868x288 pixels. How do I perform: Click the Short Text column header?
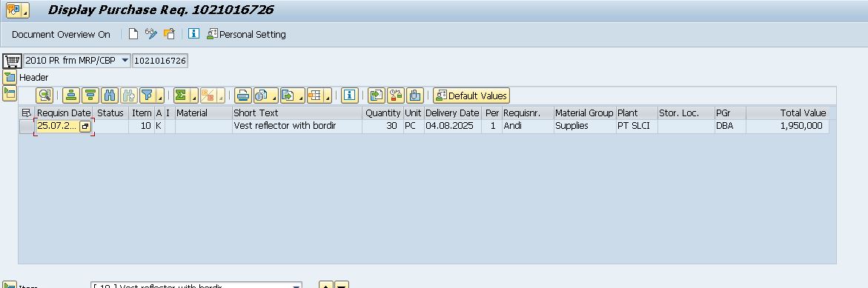(297, 113)
